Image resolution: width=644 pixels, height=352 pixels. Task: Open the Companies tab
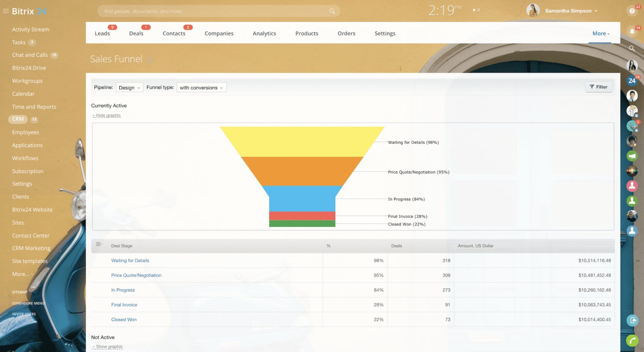point(219,33)
